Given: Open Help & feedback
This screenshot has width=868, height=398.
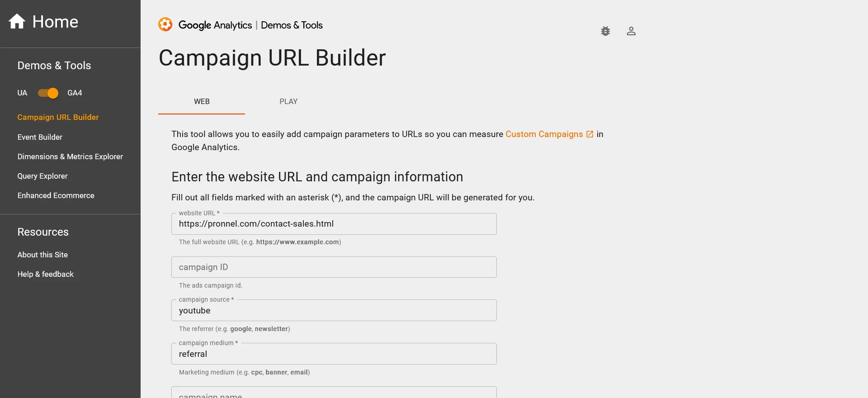Looking at the screenshot, I should click(45, 274).
